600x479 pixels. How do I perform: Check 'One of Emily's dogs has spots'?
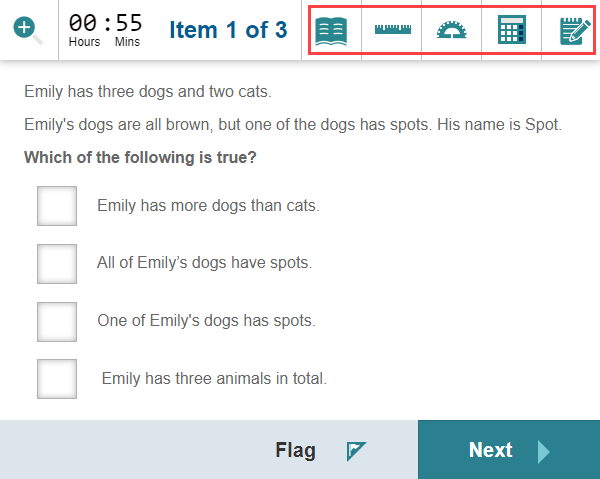57,322
